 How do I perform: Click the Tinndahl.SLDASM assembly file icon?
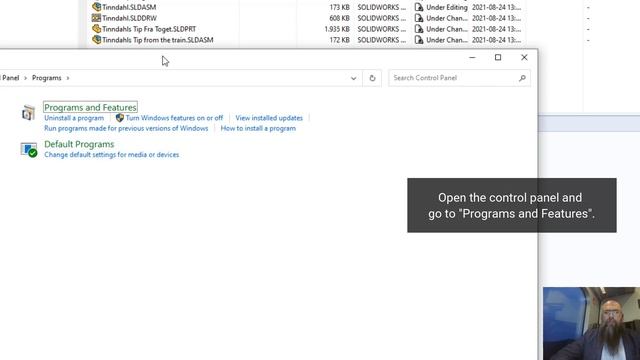point(96,7)
